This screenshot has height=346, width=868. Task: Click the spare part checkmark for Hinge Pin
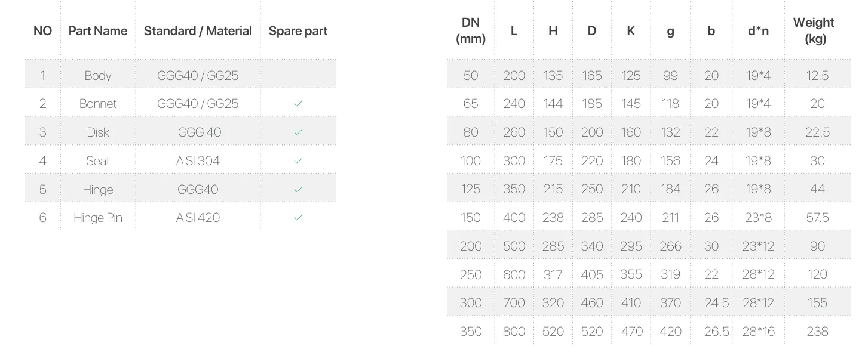tap(298, 218)
